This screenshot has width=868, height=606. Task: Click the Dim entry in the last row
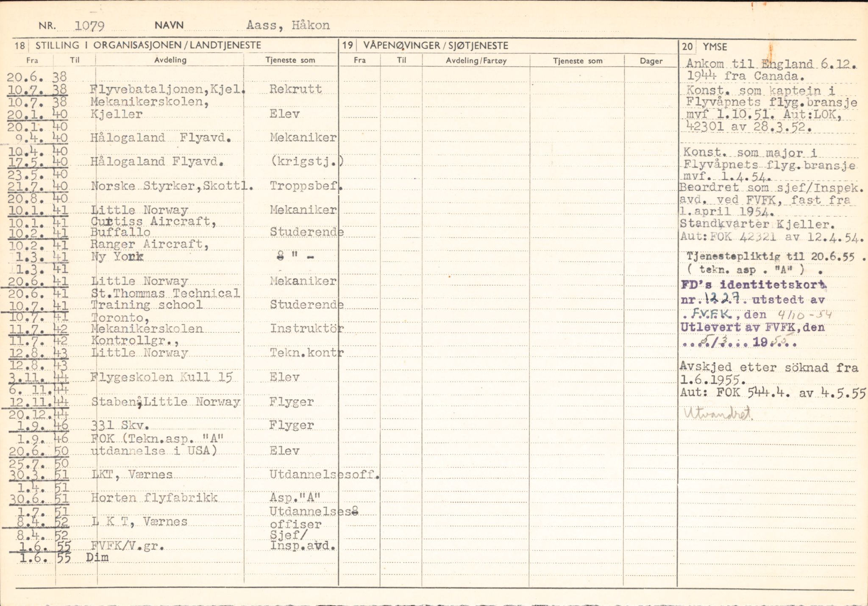pyautogui.click(x=97, y=557)
